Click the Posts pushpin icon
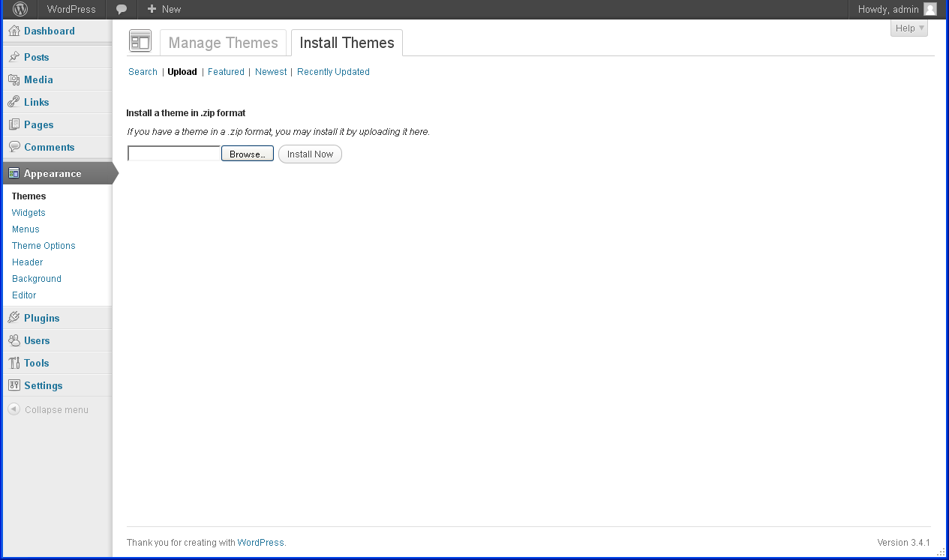 pos(14,57)
